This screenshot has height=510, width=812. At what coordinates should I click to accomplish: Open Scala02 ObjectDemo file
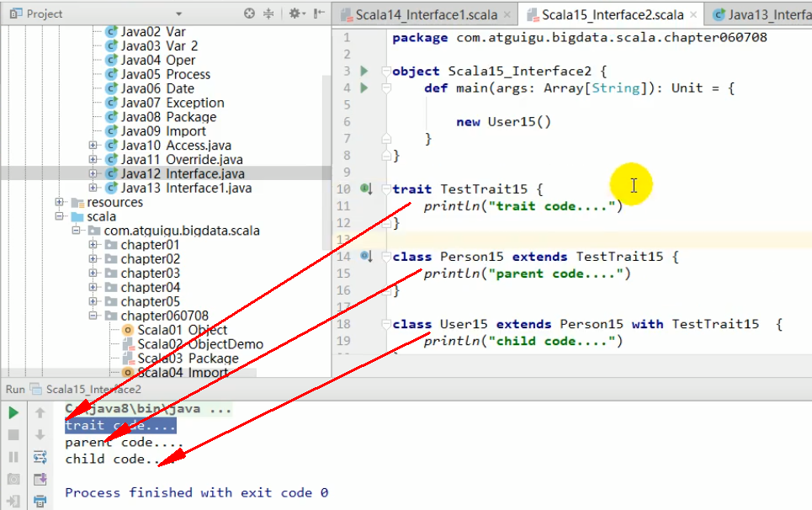pyautogui.click(x=200, y=344)
